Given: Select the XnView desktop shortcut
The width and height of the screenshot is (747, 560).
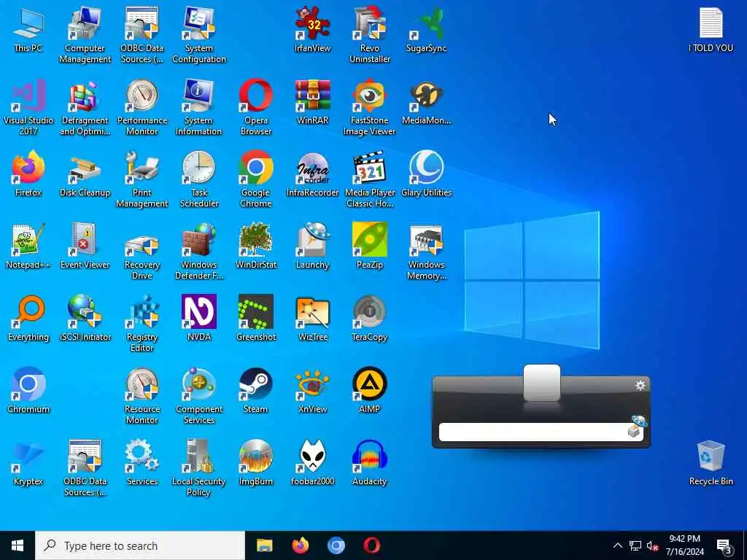Looking at the screenshot, I should 312,391.
